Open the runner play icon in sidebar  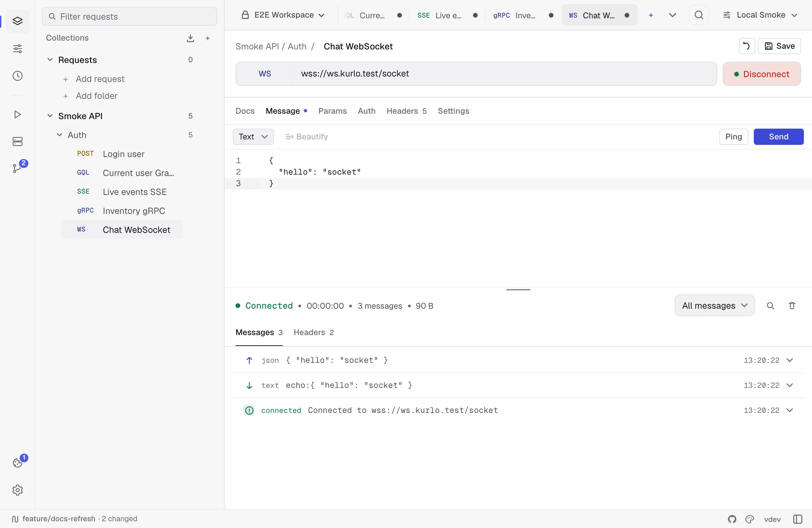pos(17,114)
